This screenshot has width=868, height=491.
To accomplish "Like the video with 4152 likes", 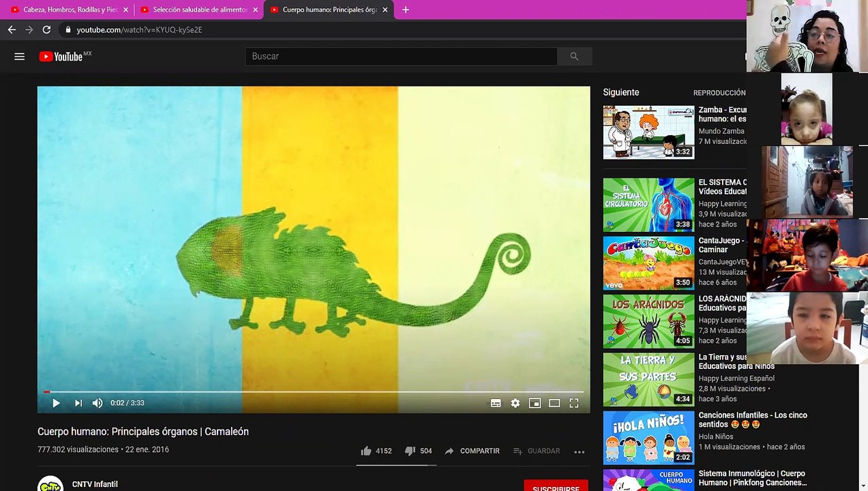I will pyautogui.click(x=376, y=451).
